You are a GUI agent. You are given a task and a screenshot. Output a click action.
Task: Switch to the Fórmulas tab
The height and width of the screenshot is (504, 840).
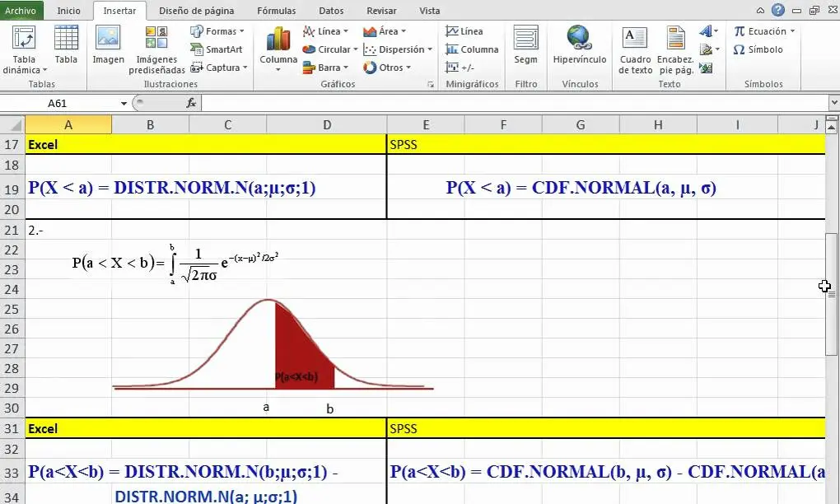[276, 11]
